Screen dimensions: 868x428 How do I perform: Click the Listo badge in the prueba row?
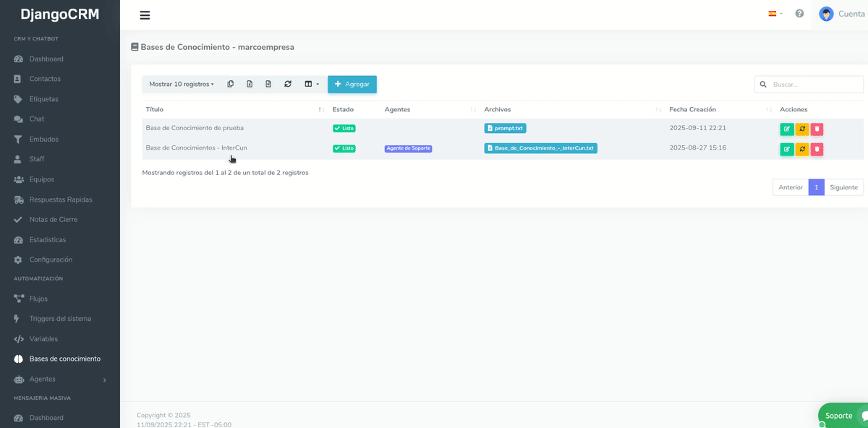click(x=344, y=128)
